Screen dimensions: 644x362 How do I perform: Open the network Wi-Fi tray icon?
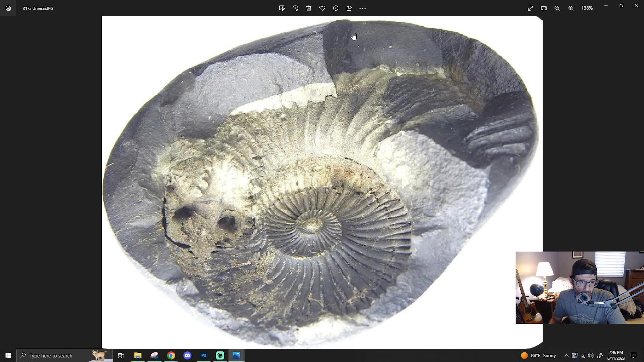tap(583, 355)
